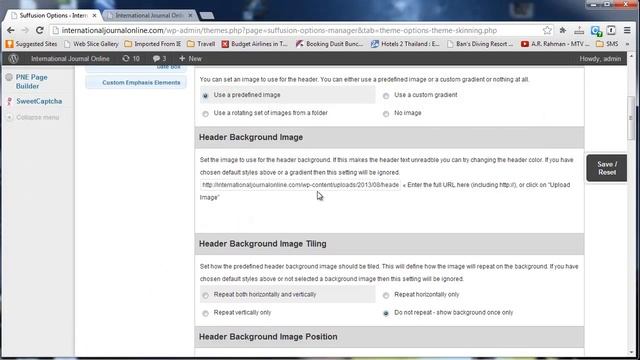The width and height of the screenshot is (640, 360).
Task: Click the puzzle extension icon in toolbar
Action: 563,30
